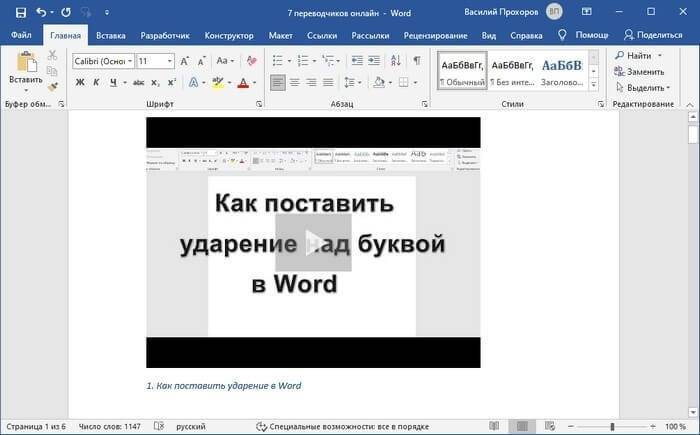
Task: Open the Справка tab
Action: (x=526, y=35)
